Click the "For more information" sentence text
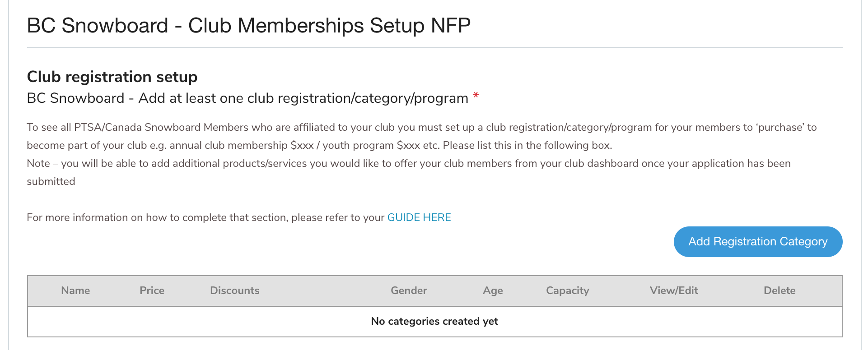This screenshot has width=868, height=350. point(205,217)
